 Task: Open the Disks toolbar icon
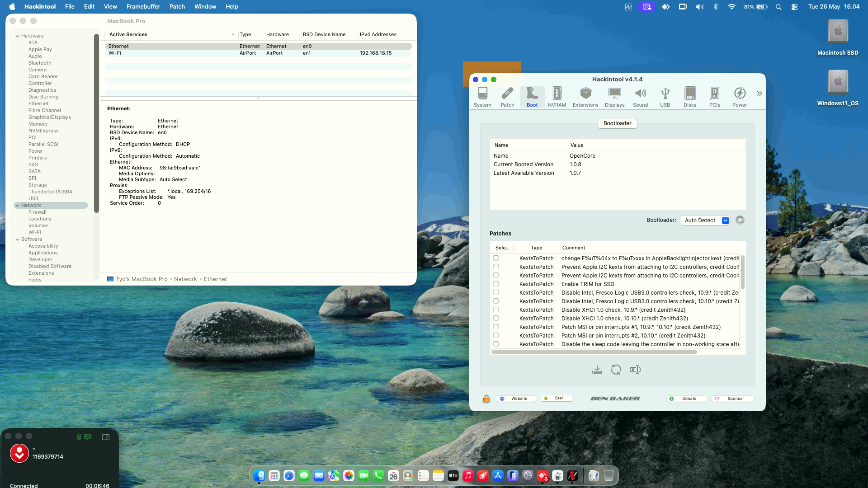[x=690, y=97]
